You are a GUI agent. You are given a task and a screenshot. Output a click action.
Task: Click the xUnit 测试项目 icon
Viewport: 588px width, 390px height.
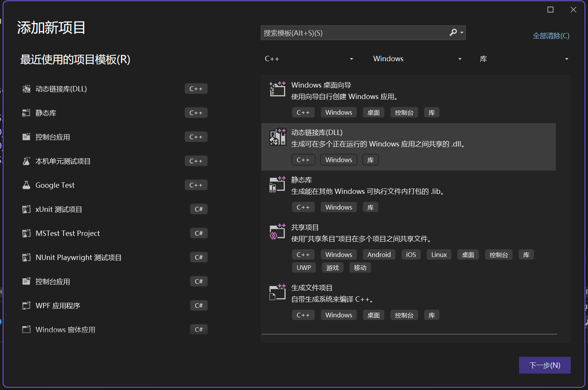click(x=26, y=209)
